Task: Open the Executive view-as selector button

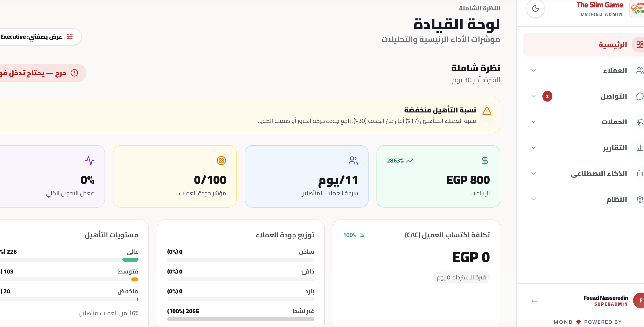Action: [x=37, y=37]
